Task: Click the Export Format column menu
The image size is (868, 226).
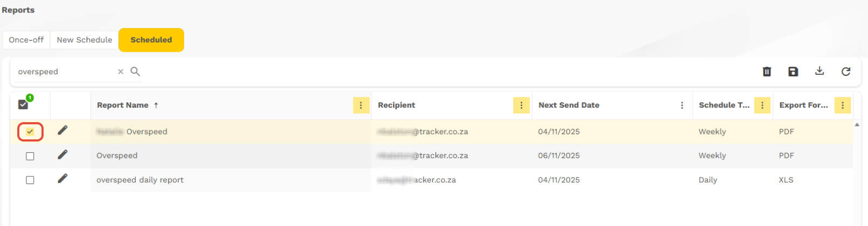Action: click(842, 105)
